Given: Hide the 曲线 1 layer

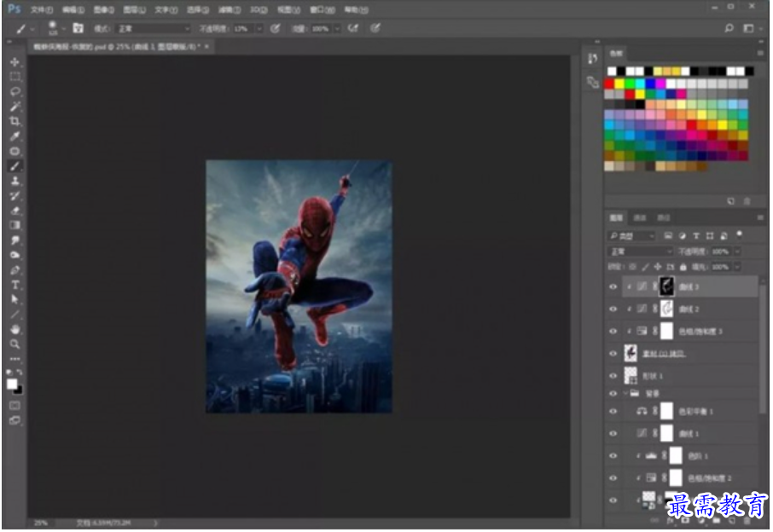Looking at the screenshot, I should pyautogui.click(x=613, y=433).
